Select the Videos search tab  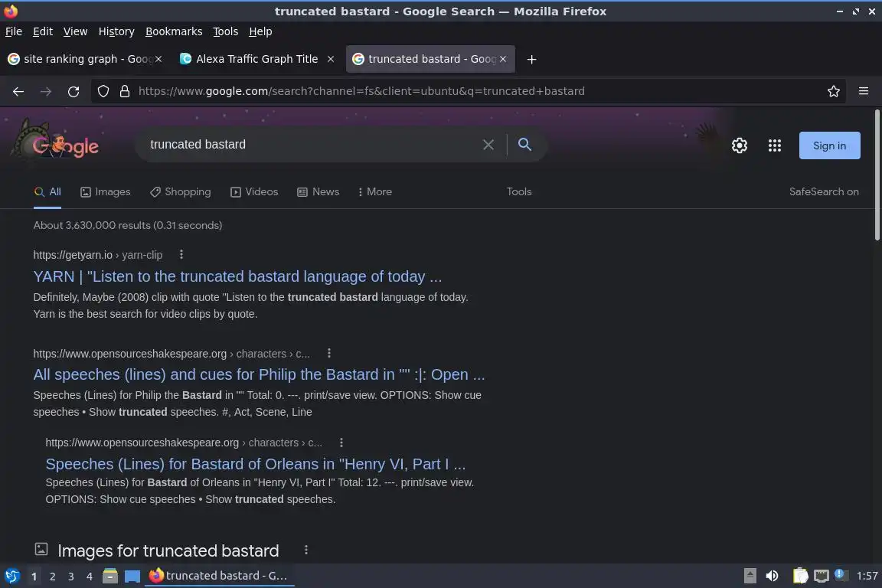click(254, 192)
